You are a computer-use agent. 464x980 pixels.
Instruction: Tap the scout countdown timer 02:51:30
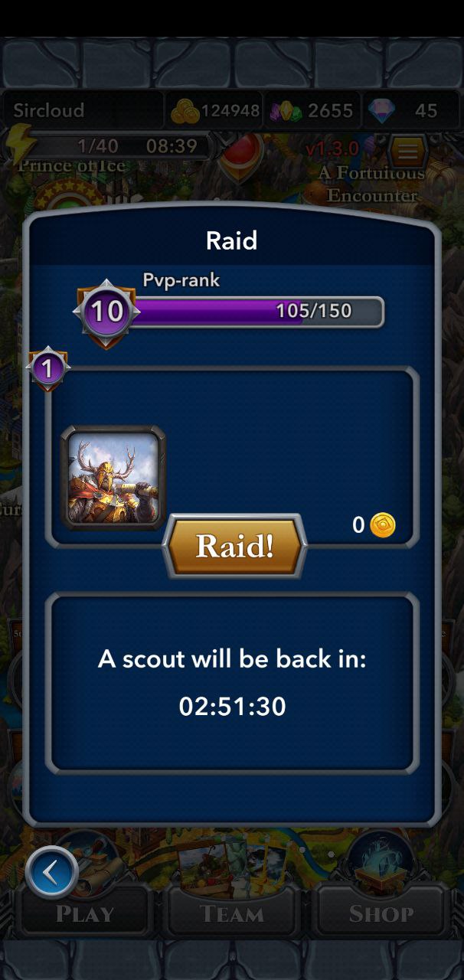233,706
